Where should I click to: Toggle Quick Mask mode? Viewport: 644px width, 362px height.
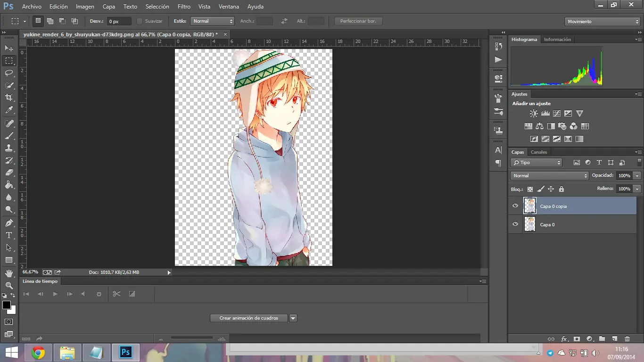(8, 322)
